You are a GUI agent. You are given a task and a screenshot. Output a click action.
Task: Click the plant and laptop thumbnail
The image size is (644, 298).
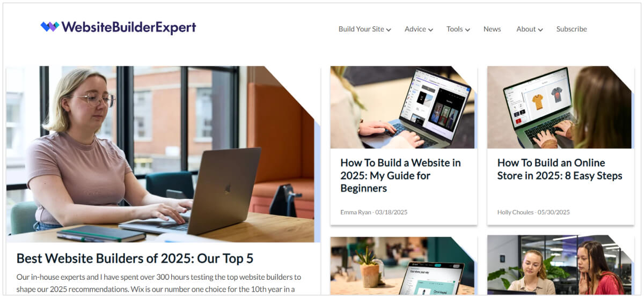click(x=404, y=265)
